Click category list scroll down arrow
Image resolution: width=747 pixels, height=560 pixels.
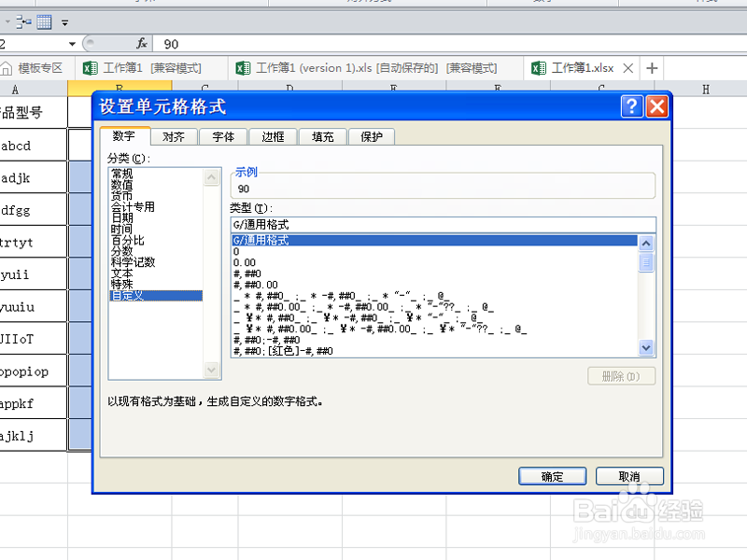pos(212,370)
